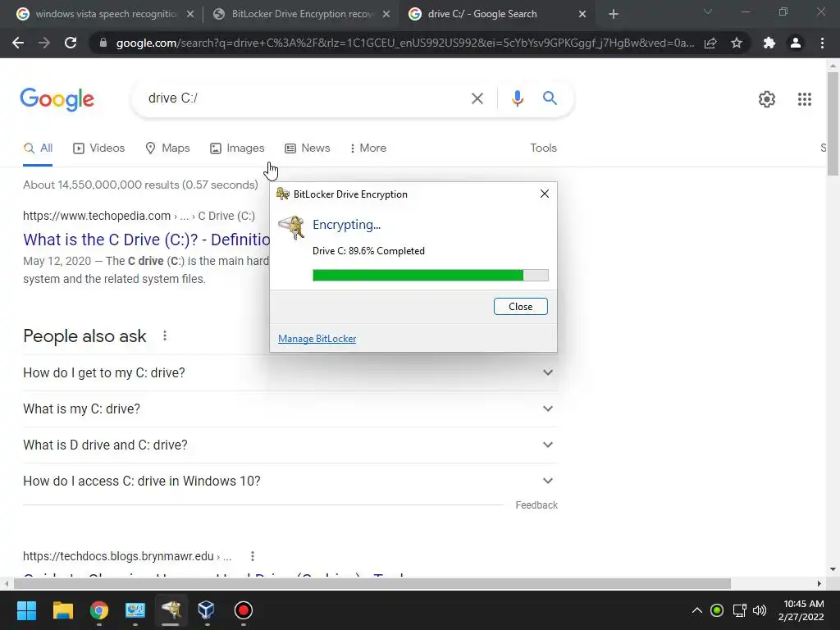This screenshot has width=840, height=630.
Task: Expand 'What is D drive and C: drive?'
Action: pyautogui.click(x=290, y=445)
